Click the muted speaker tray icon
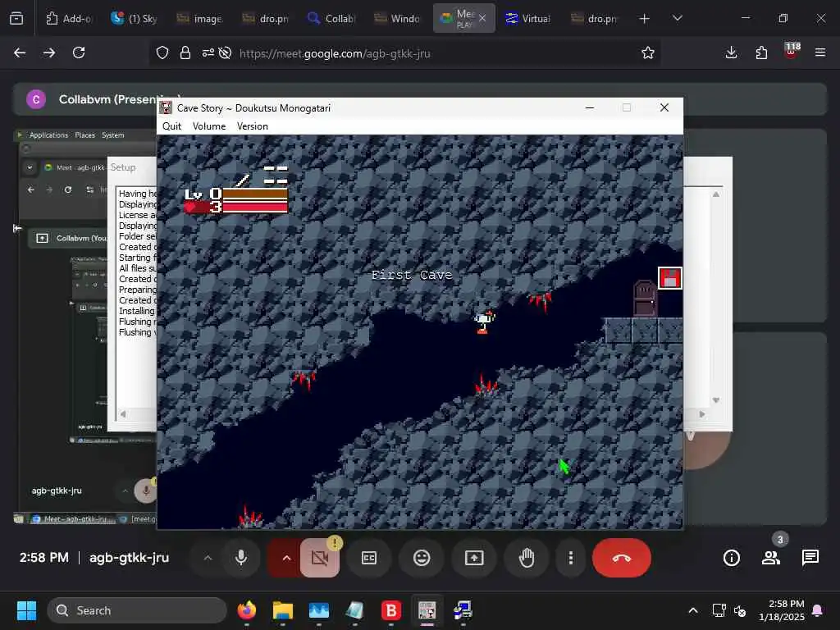Image resolution: width=840 pixels, height=630 pixels. tap(741, 610)
